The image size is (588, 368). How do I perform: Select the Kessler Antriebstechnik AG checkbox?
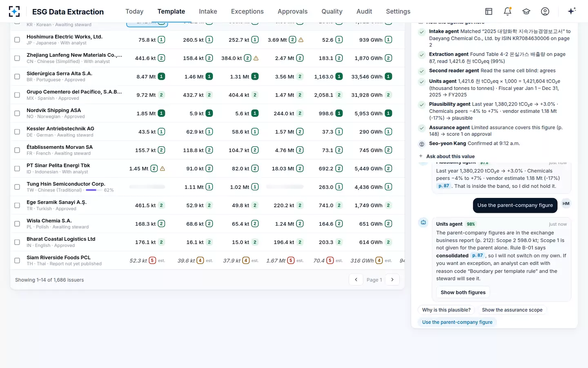point(17,132)
